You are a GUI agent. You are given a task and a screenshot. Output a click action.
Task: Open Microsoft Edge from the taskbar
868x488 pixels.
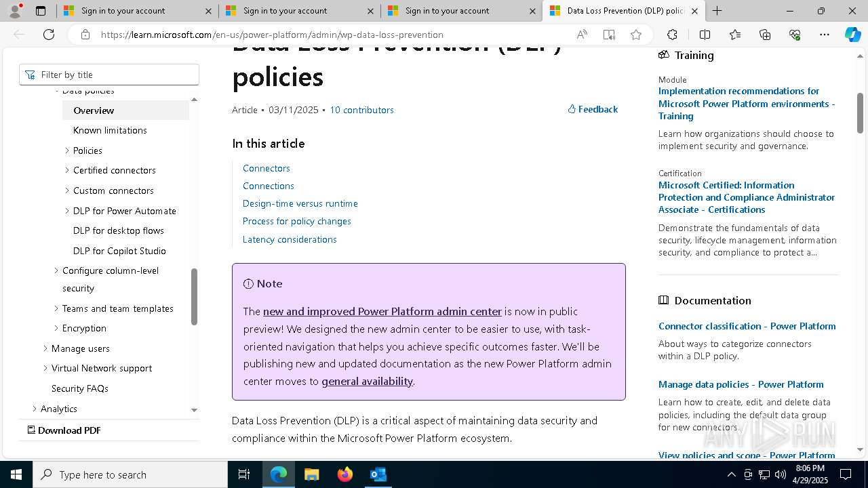point(279,474)
